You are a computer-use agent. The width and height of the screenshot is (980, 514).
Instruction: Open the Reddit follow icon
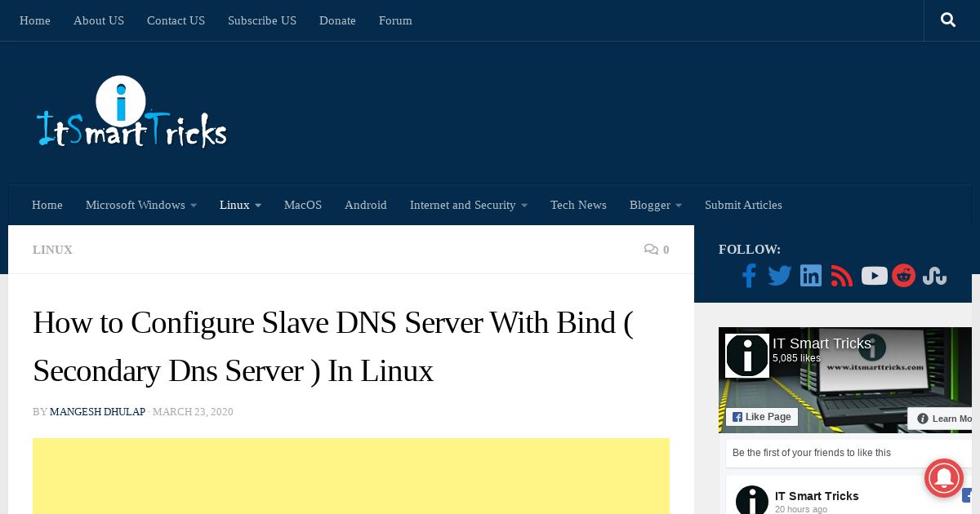click(904, 276)
